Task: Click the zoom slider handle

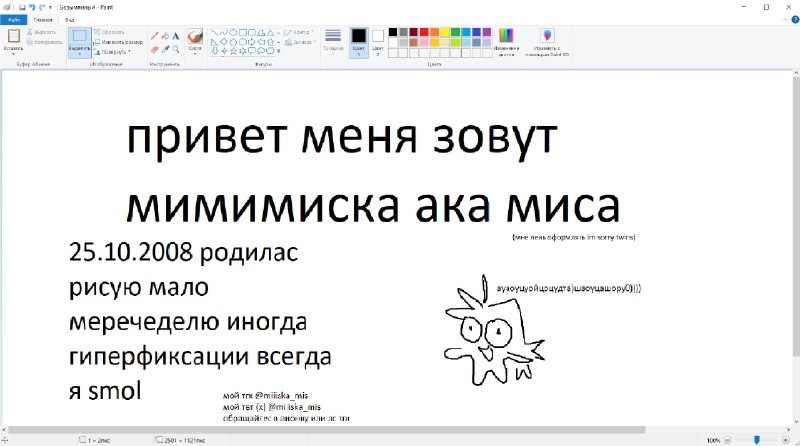Action: 757,440
